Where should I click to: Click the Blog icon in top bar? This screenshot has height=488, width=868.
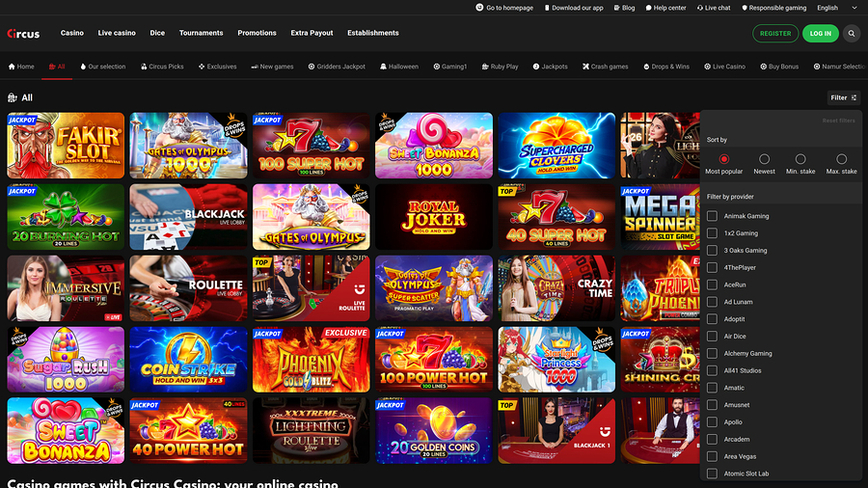[x=616, y=8]
